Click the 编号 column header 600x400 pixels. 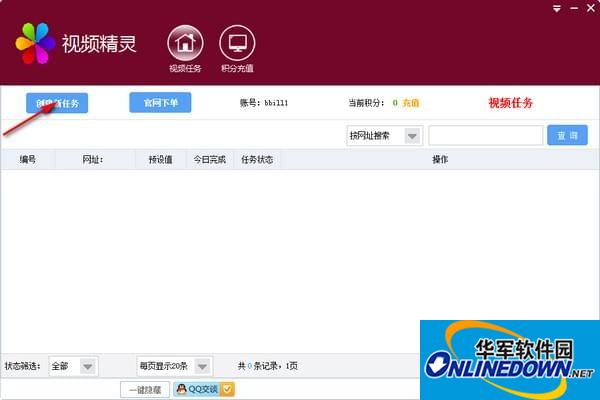(x=28, y=159)
